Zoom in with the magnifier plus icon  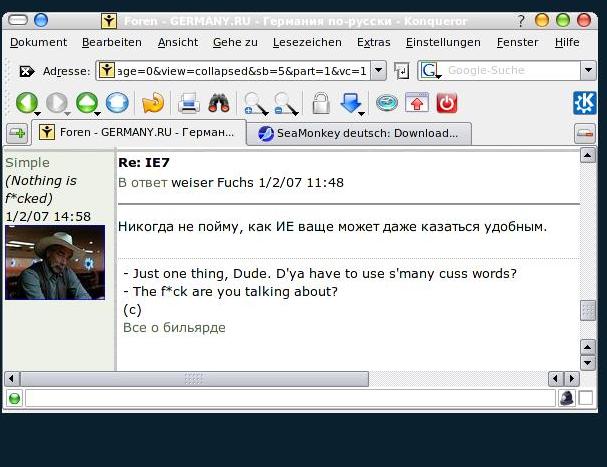[254, 104]
